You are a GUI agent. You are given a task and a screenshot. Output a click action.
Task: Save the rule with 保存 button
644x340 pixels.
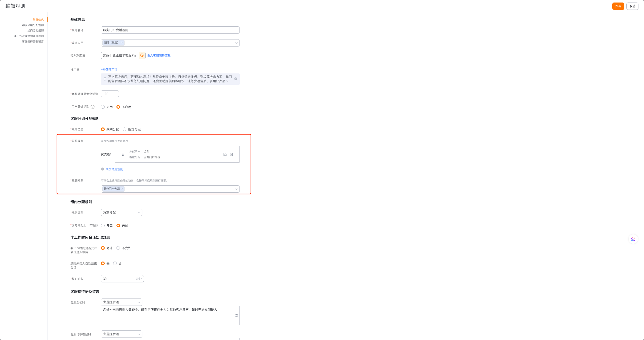point(618,6)
